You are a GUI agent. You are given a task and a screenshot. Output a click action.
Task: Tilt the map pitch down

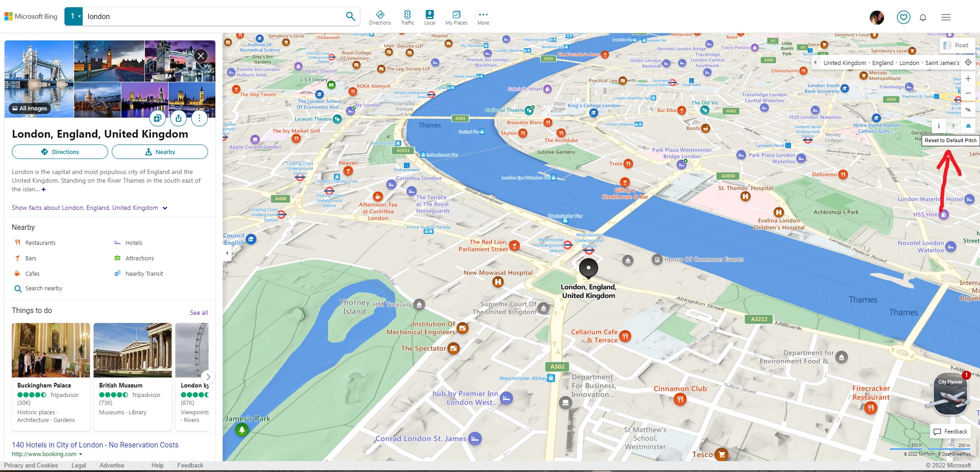(939, 126)
